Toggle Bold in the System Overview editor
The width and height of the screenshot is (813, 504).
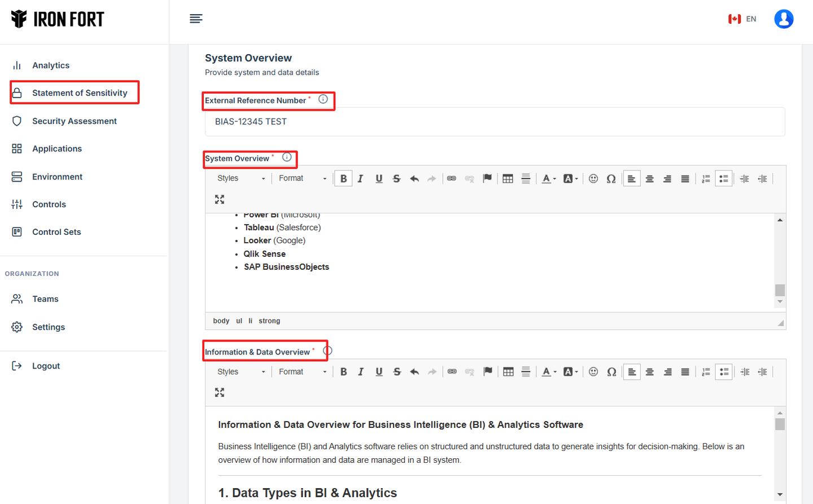tap(343, 178)
